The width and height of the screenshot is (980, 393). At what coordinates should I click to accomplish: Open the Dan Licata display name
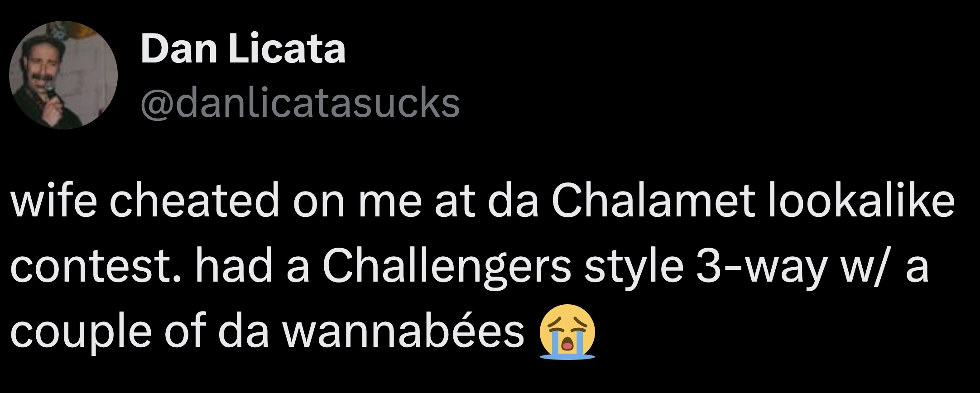(x=243, y=49)
